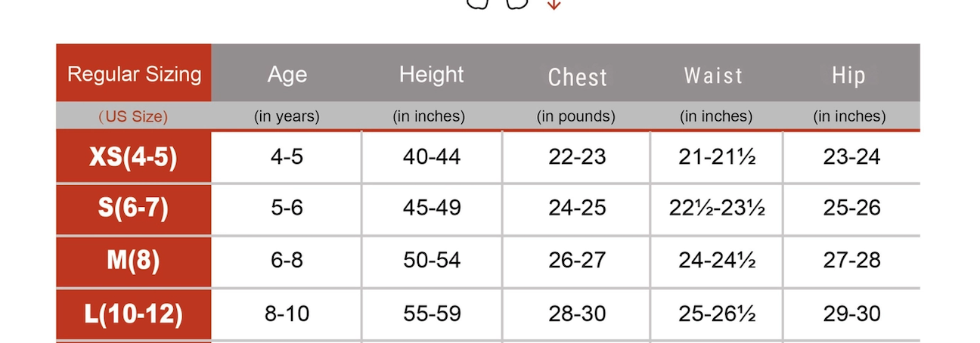Click the Waist column header

pos(714,76)
